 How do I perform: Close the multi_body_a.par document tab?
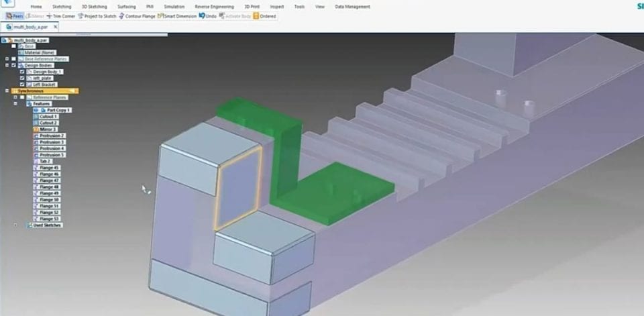[x=56, y=27]
